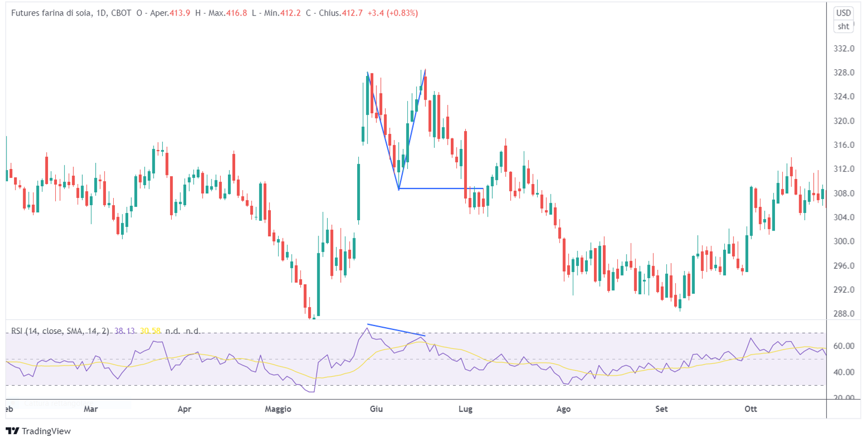Screen dimensions: 868x442
Task: Select the blue divergence line on RSI pane
Action: pos(396,330)
